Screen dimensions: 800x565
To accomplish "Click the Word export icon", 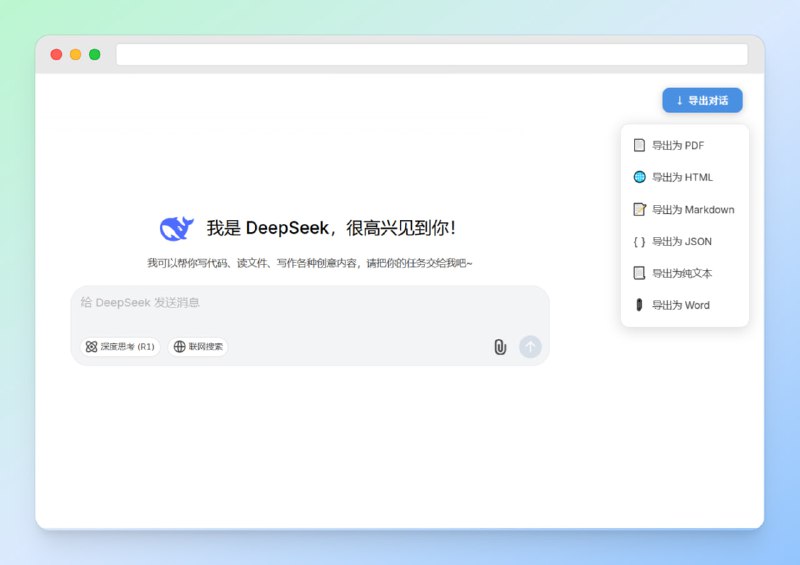I will (639, 305).
